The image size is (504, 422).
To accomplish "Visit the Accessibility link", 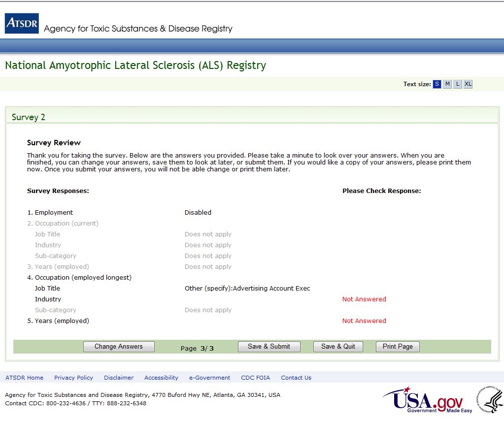I will (161, 378).
